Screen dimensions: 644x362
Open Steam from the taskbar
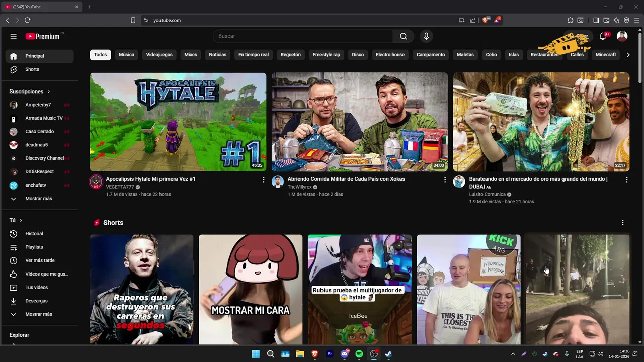pos(388,354)
